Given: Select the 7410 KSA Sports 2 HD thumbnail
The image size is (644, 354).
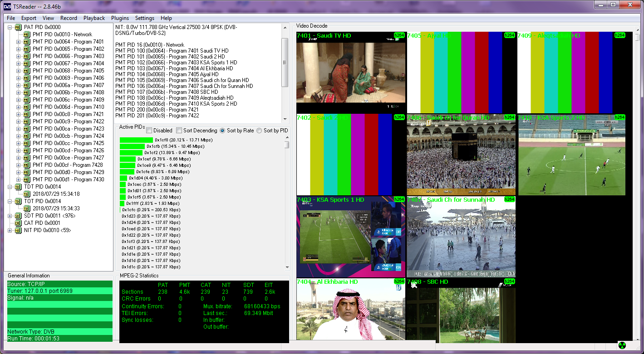Looking at the screenshot, I should click(572, 155).
